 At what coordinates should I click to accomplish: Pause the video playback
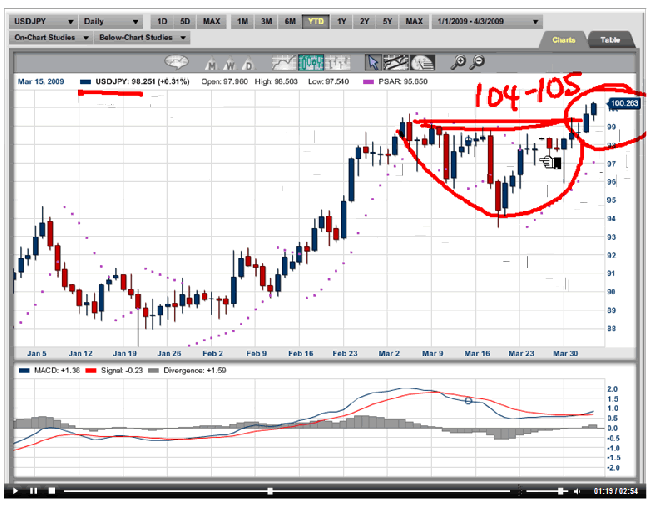[31, 491]
